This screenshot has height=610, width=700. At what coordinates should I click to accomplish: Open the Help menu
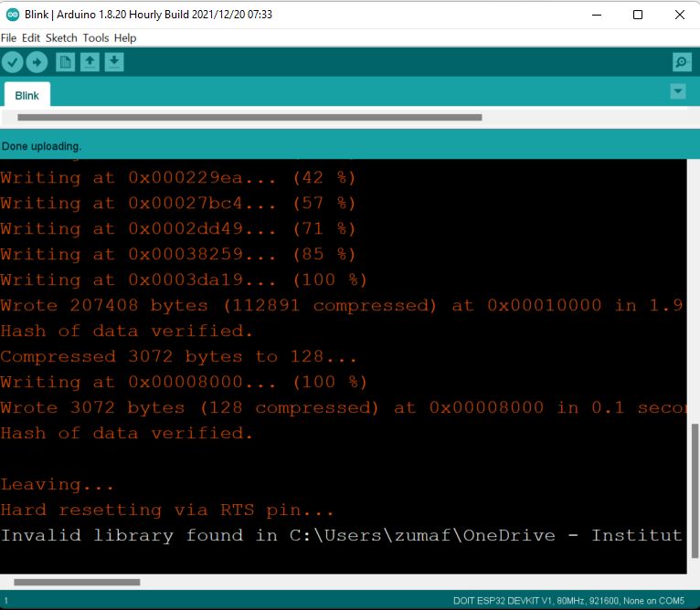[x=125, y=38]
